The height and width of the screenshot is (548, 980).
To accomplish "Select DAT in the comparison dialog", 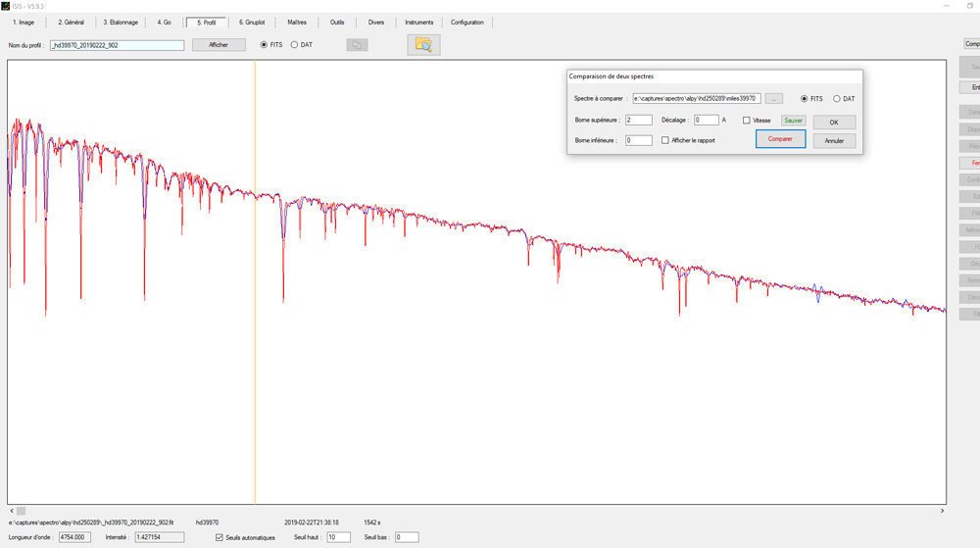I will [836, 99].
